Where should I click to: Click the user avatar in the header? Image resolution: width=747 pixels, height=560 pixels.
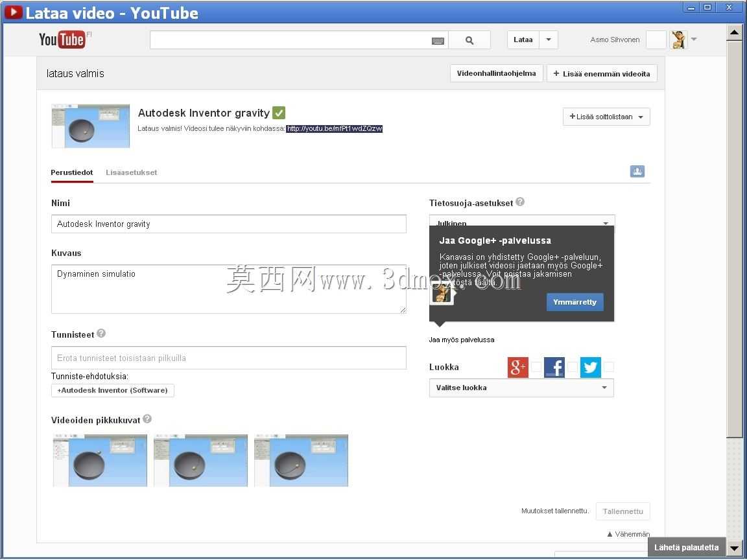(x=678, y=40)
